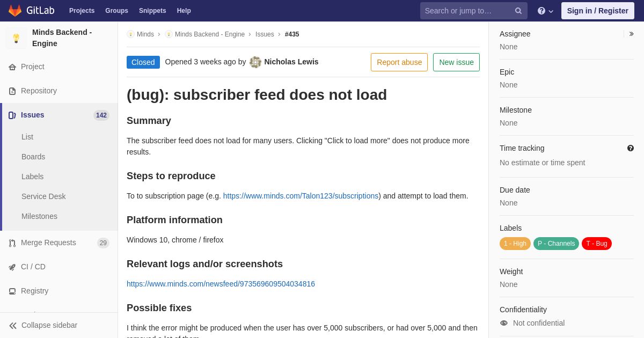Click the T - Bug label
This screenshot has width=644, height=338.
(x=597, y=244)
